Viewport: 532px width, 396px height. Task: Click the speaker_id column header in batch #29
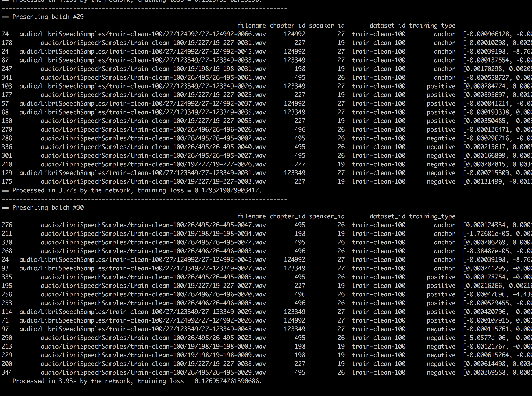coord(327,26)
